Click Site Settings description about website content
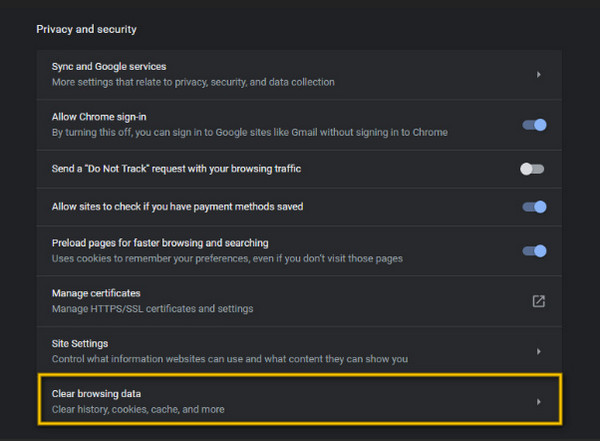Image resolution: width=600 pixels, height=441 pixels. pos(230,359)
